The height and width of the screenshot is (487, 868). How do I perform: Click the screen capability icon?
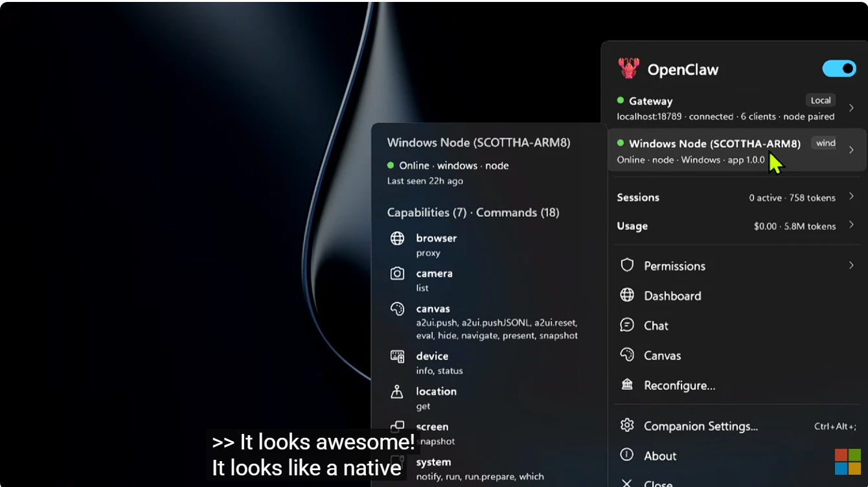pos(397,427)
